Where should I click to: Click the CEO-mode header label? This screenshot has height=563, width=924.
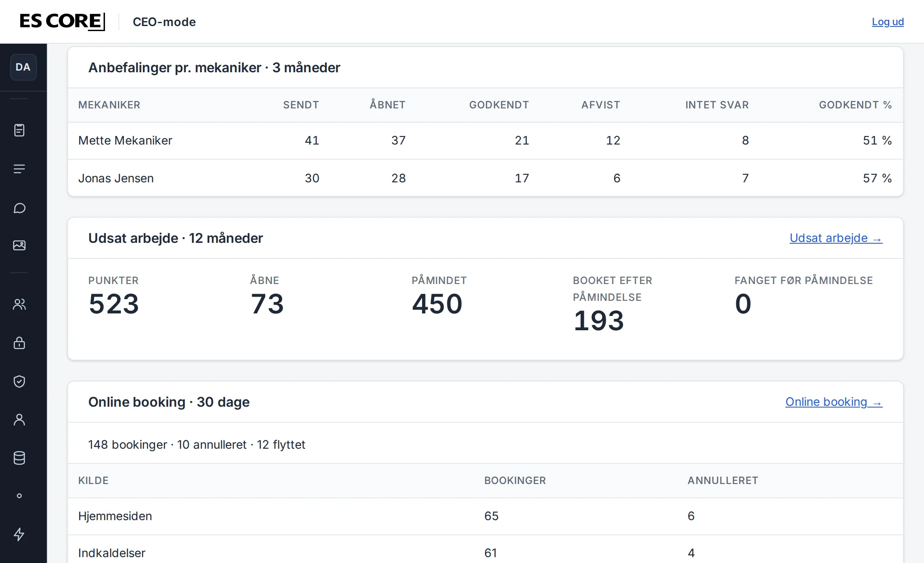[164, 22]
